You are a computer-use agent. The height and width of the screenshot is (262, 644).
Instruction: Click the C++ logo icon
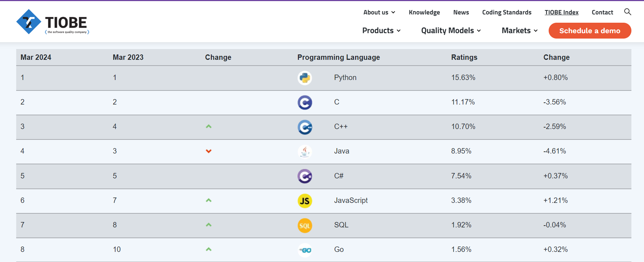coord(305,127)
